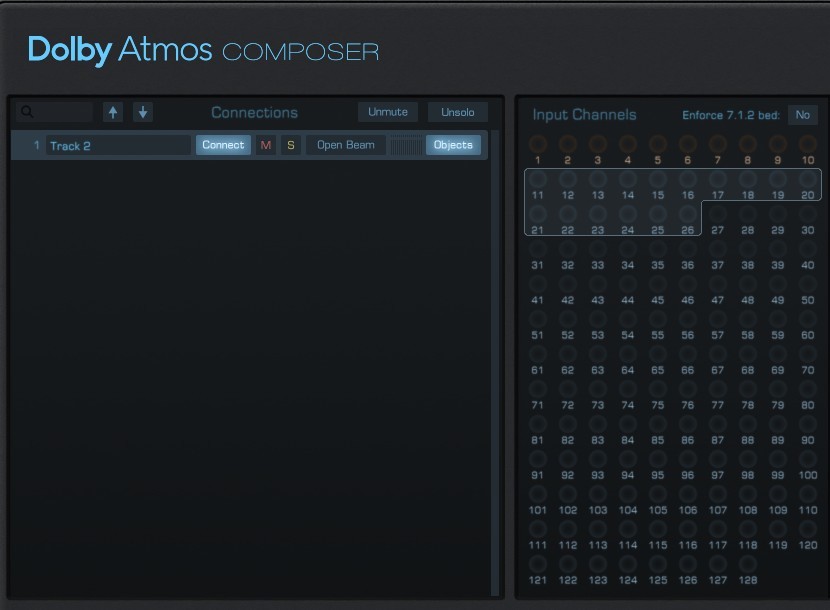
Task: Select input channel 80 circle
Action: point(808,389)
